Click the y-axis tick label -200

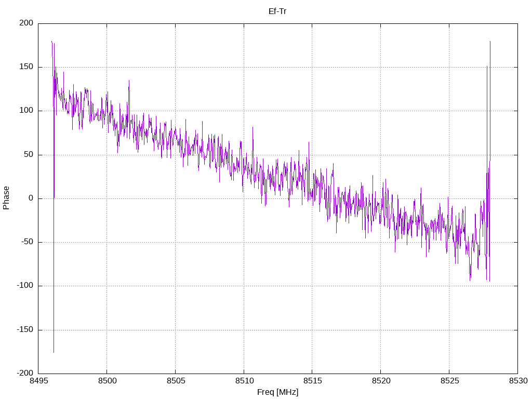(x=25, y=373)
